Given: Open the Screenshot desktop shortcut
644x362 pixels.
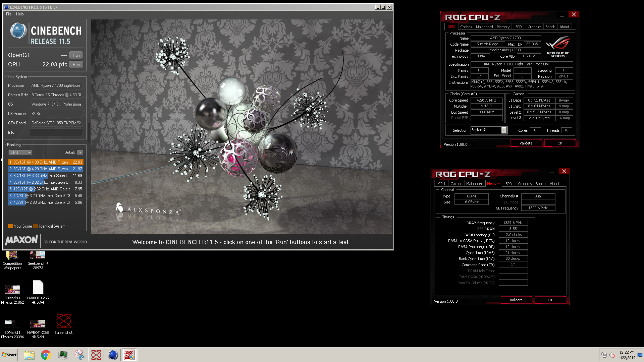Looking at the screenshot, I should click(x=63, y=324).
